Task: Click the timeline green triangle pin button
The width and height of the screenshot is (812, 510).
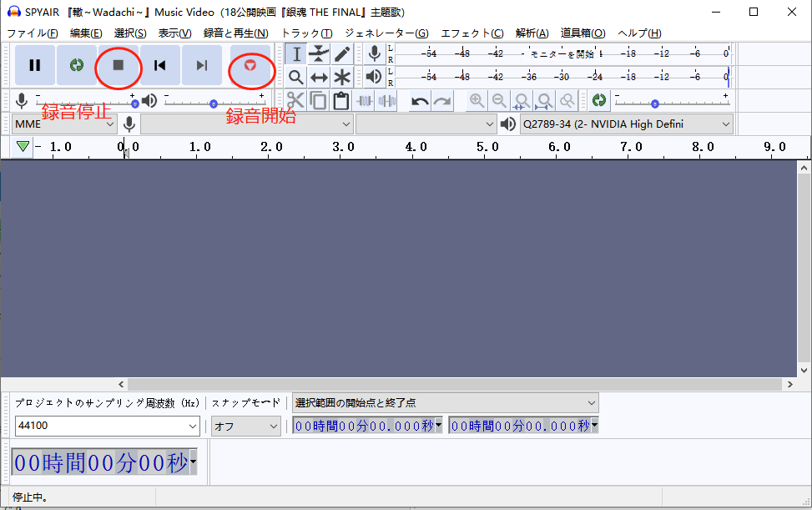Action: point(23,147)
